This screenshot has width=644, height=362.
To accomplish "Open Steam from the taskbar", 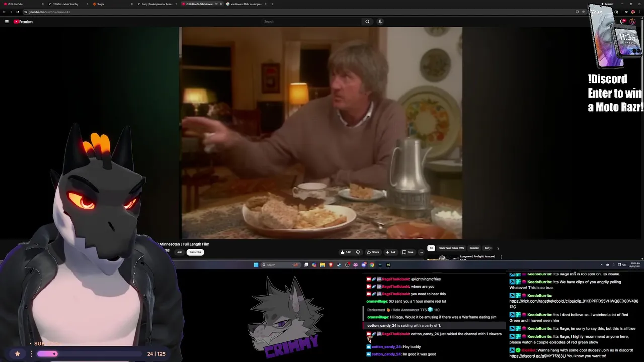I will tap(339, 265).
